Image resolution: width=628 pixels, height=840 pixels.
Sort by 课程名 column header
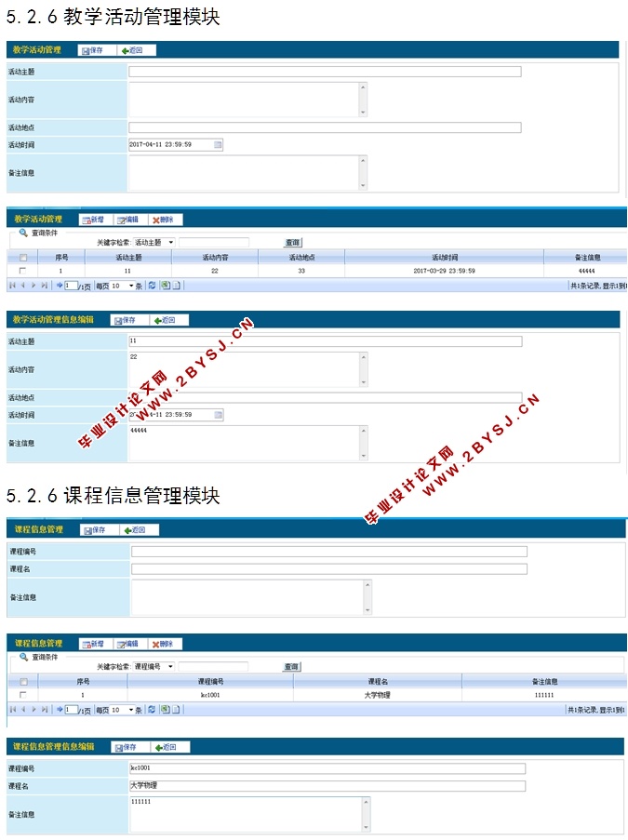coord(378,682)
